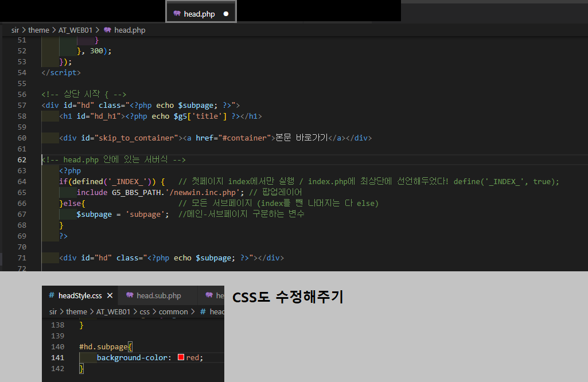Click 'hd_h1' id value on line 58
The width and height of the screenshot is (588, 382).
(106, 116)
